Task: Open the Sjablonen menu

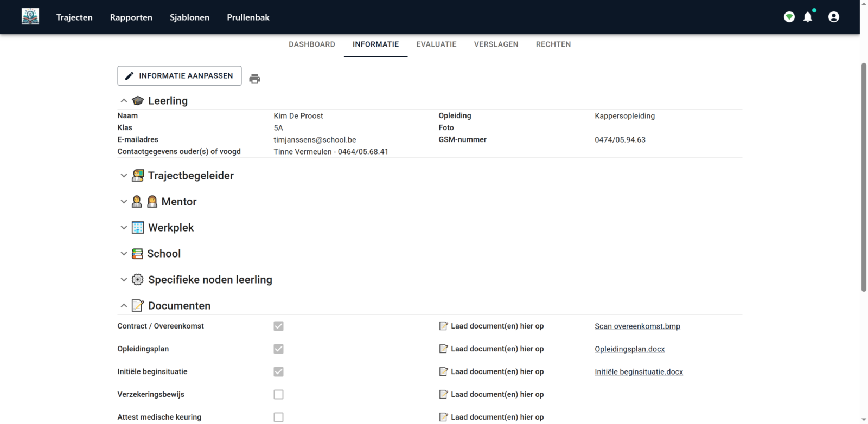Action: (189, 17)
